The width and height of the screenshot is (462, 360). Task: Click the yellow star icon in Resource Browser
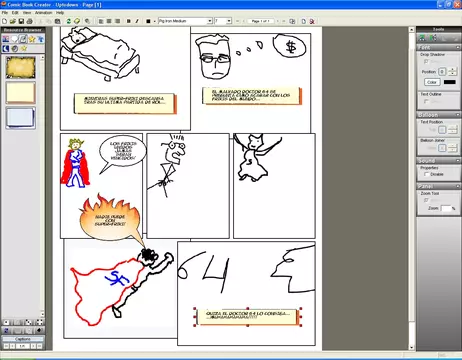[32, 39]
